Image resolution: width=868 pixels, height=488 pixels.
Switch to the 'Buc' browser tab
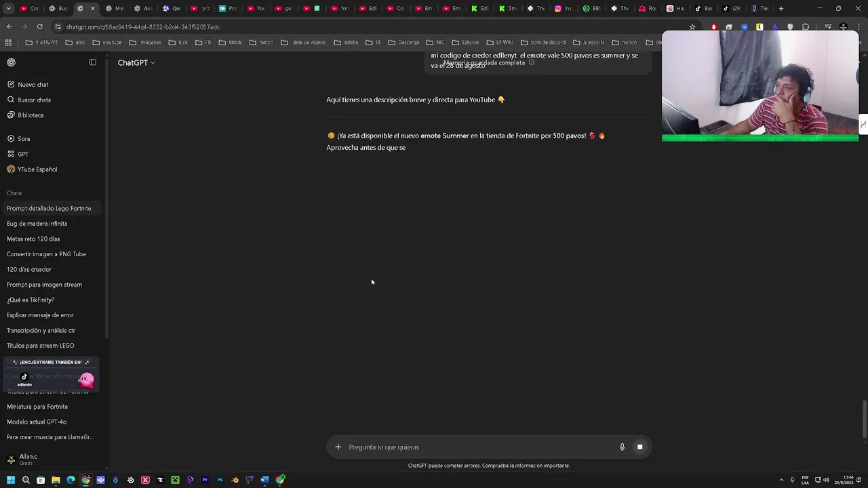[x=58, y=8]
